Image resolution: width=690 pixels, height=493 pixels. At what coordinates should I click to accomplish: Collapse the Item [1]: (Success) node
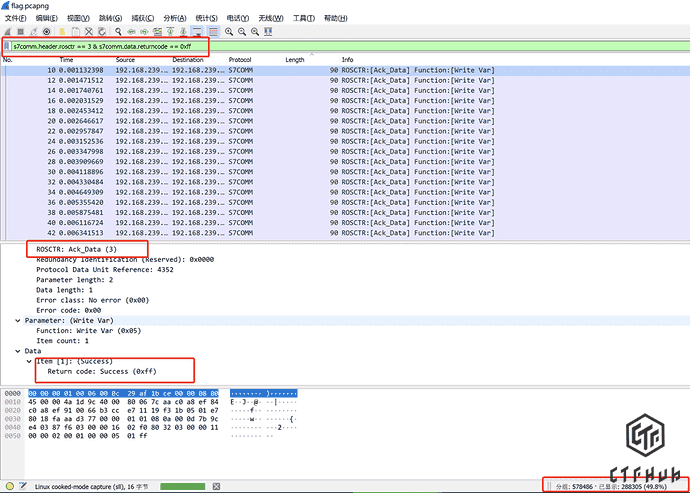[x=28, y=360]
